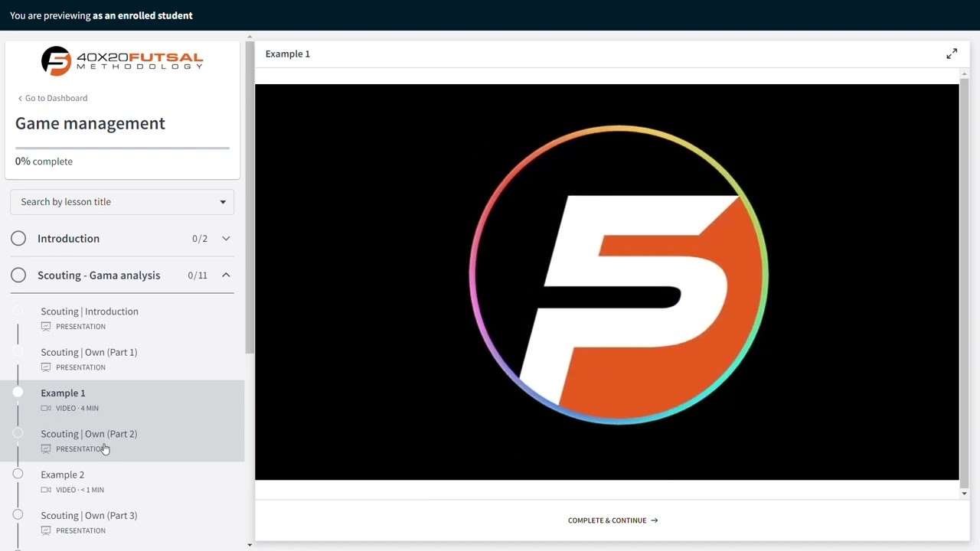Open fullscreen with the expand arrows icon
This screenshot has height=551, width=980.
tap(952, 54)
